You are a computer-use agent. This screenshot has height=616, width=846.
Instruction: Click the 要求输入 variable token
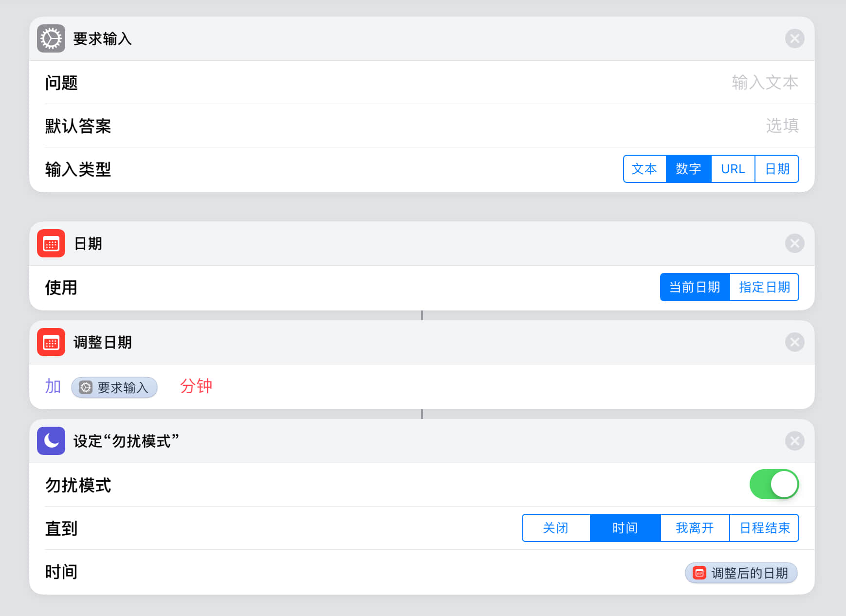(x=114, y=387)
